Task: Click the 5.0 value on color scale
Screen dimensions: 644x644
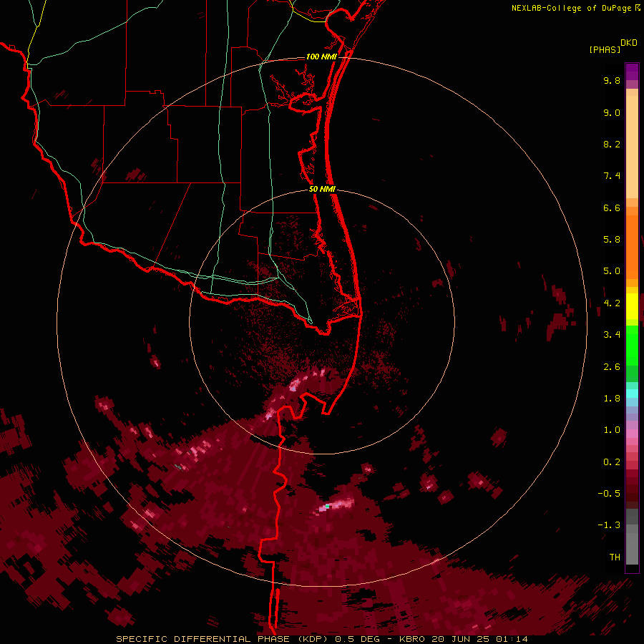Action: click(x=612, y=271)
